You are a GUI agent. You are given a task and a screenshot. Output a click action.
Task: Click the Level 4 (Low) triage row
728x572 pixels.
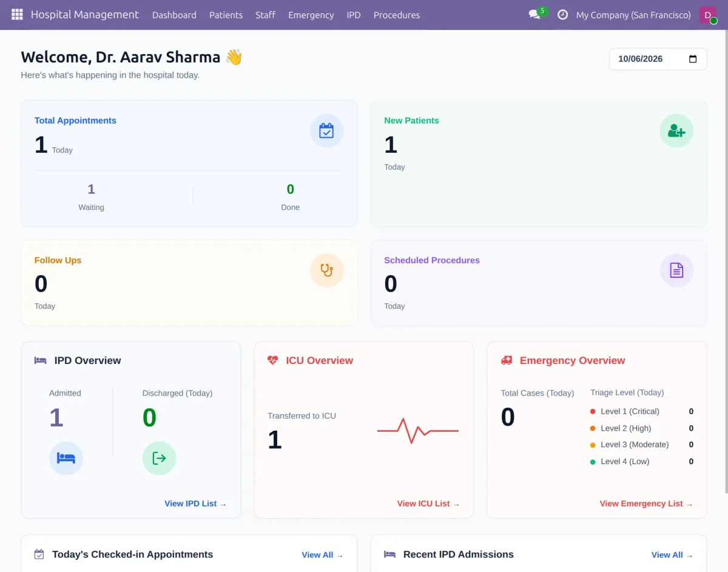[641, 462]
